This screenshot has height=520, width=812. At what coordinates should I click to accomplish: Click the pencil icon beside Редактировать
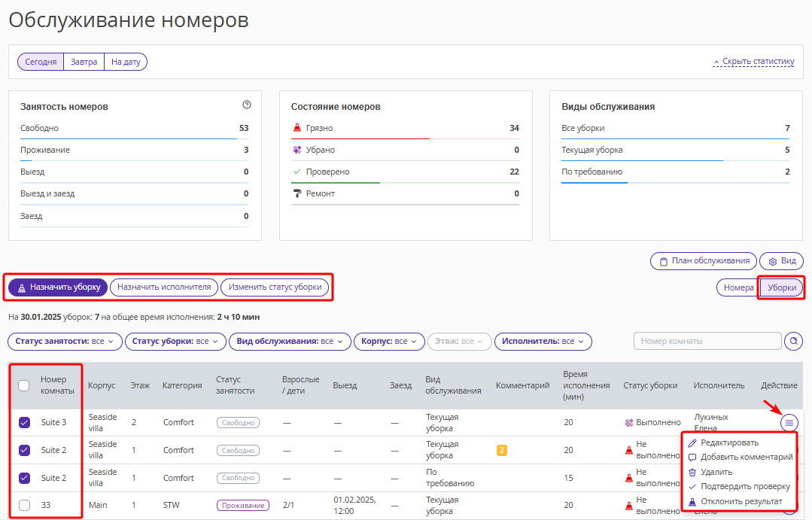(692, 442)
